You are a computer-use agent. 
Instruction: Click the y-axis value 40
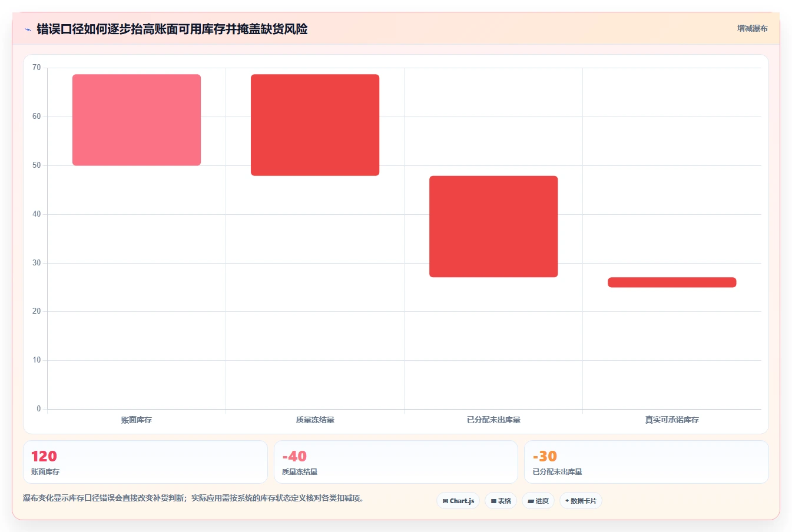pos(37,214)
